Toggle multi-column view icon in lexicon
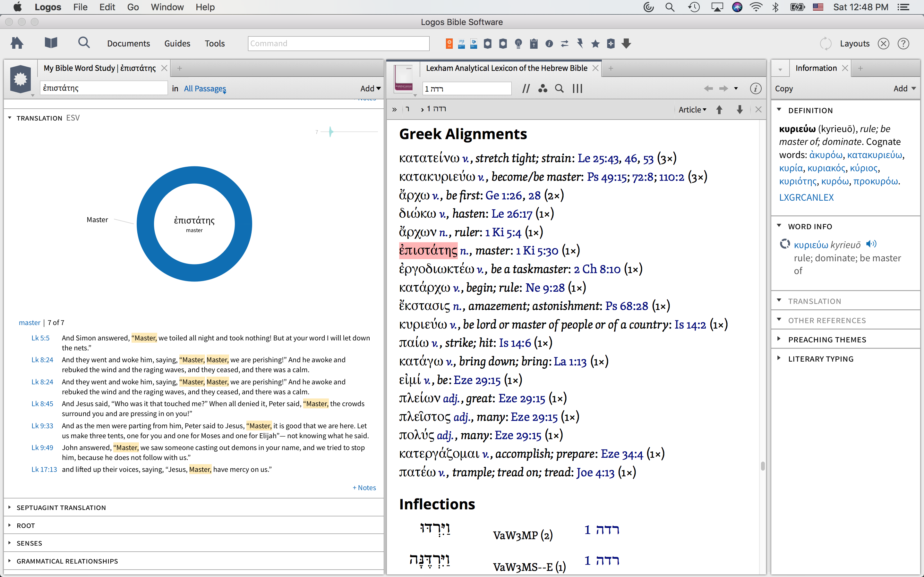This screenshot has height=577, width=924. pyautogui.click(x=577, y=88)
